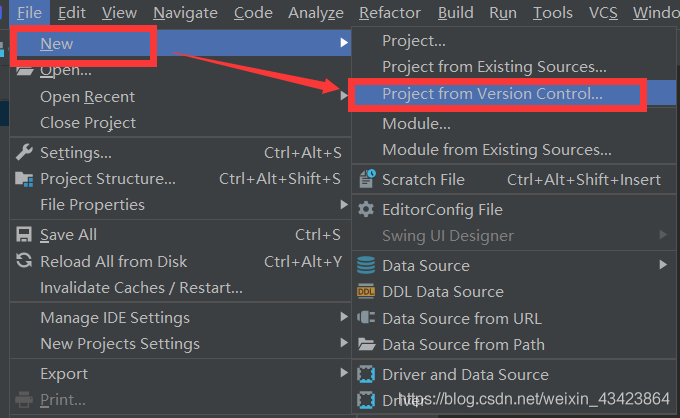The width and height of the screenshot is (680, 418).
Task: Open the Navigate menu
Action: click(x=185, y=13)
